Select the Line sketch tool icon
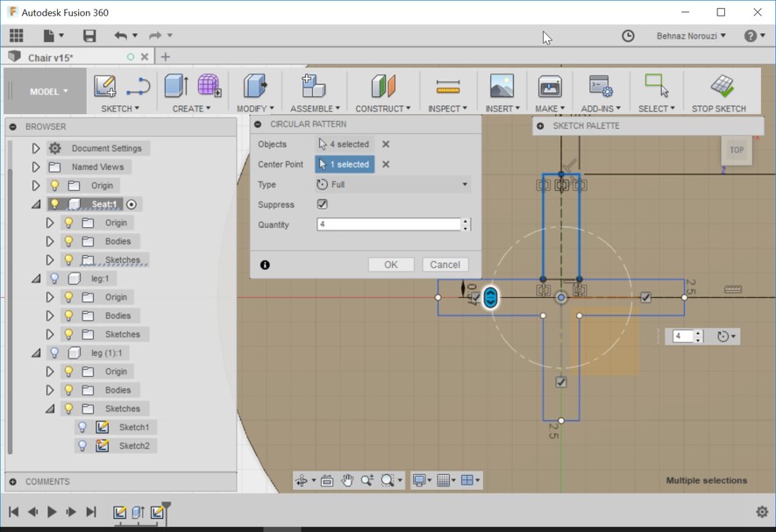Screen dimensions: 776x532 138,86
